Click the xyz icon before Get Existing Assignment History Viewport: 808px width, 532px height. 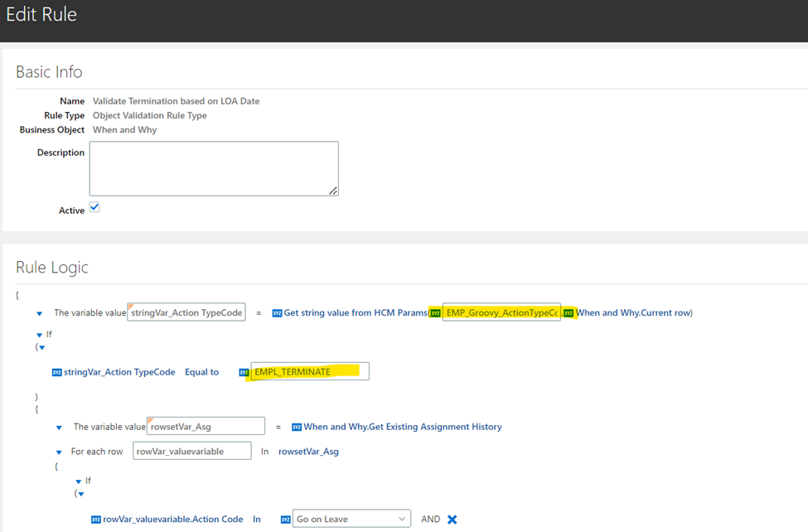[297, 425]
